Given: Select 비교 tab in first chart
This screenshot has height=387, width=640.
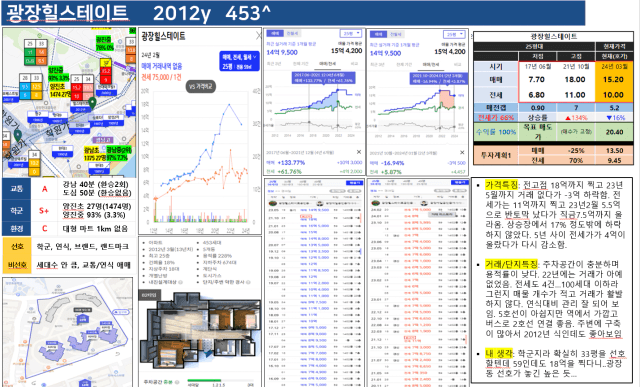Looking at the screenshot, I should (x=354, y=64).
